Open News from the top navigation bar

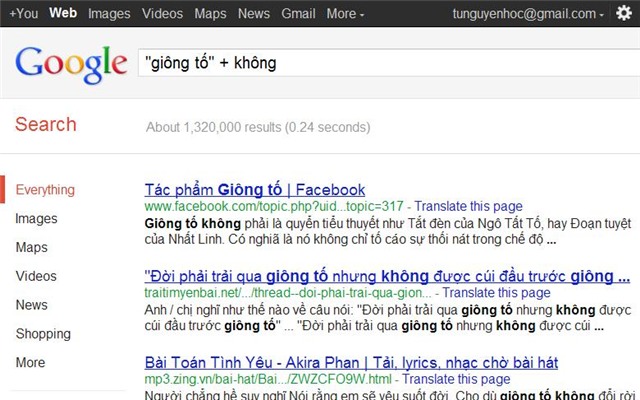pyautogui.click(x=253, y=13)
